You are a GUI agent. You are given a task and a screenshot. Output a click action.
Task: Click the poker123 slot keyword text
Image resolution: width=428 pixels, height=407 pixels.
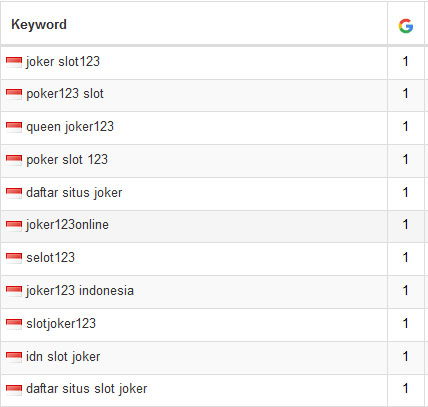[x=65, y=94]
